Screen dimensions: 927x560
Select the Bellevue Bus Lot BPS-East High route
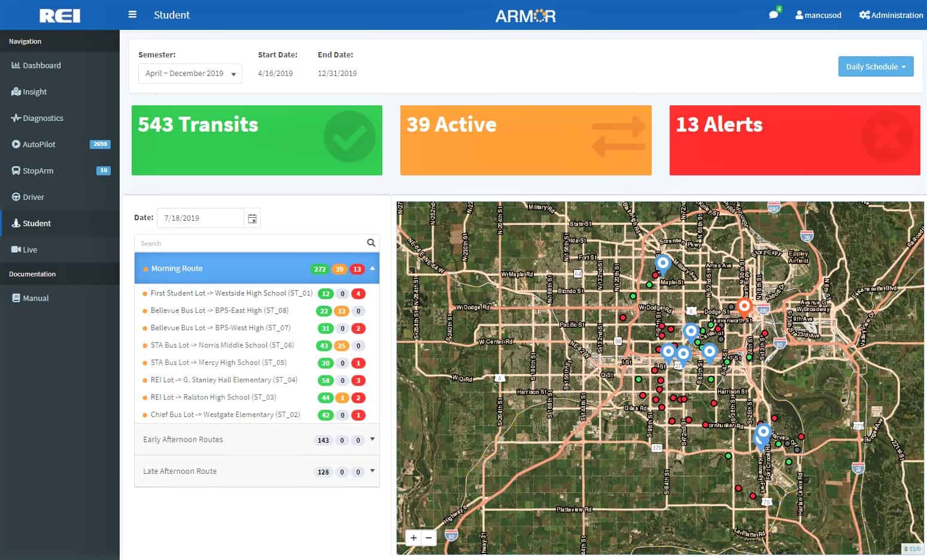coord(219,311)
